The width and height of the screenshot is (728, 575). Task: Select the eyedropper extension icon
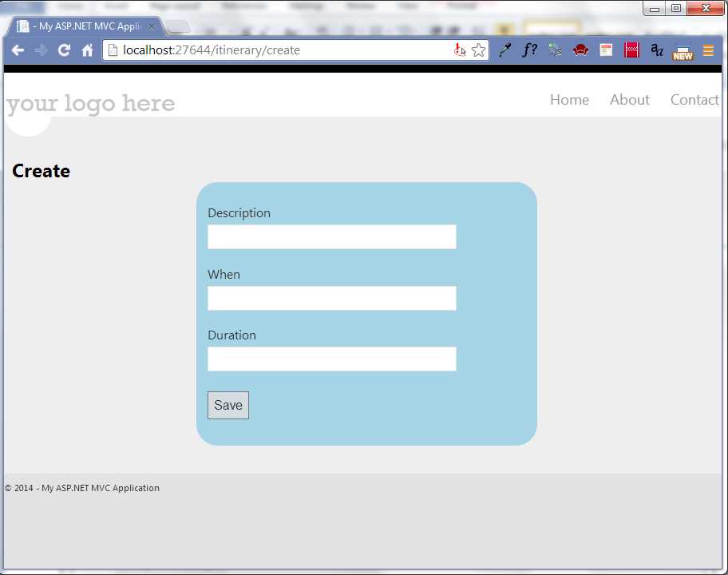[504, 50]
